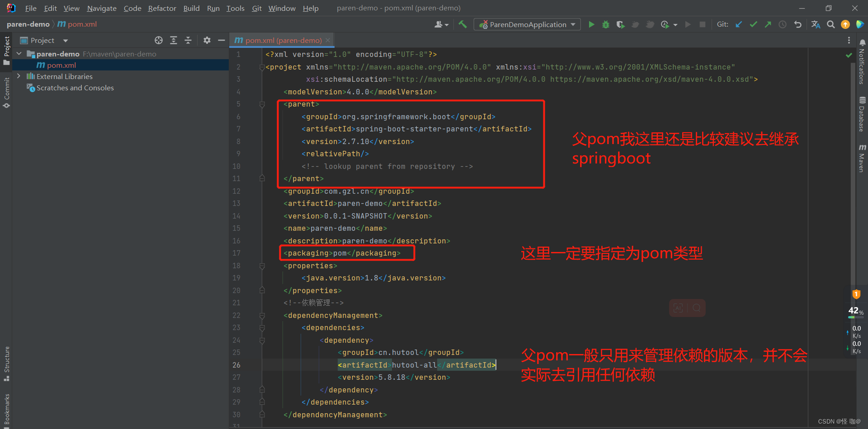Show Git history clock icon
Viewport: 868px width, 429px height.
[783, 24]
